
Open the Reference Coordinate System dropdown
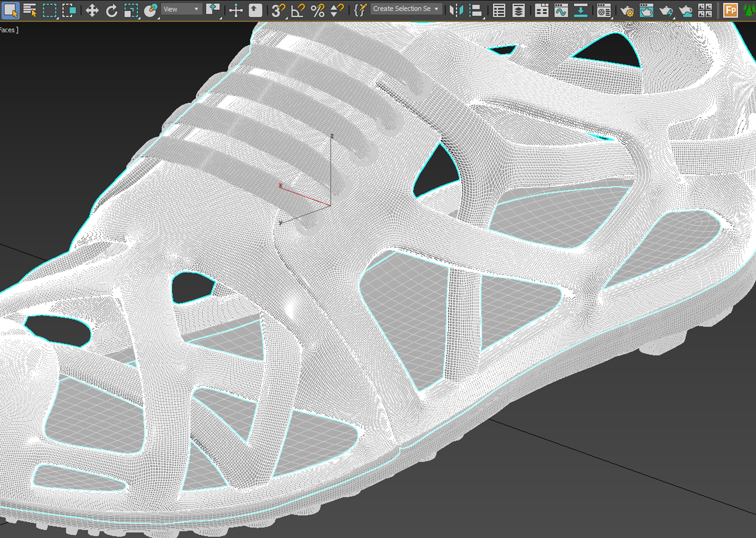click(x=182, y=9)
